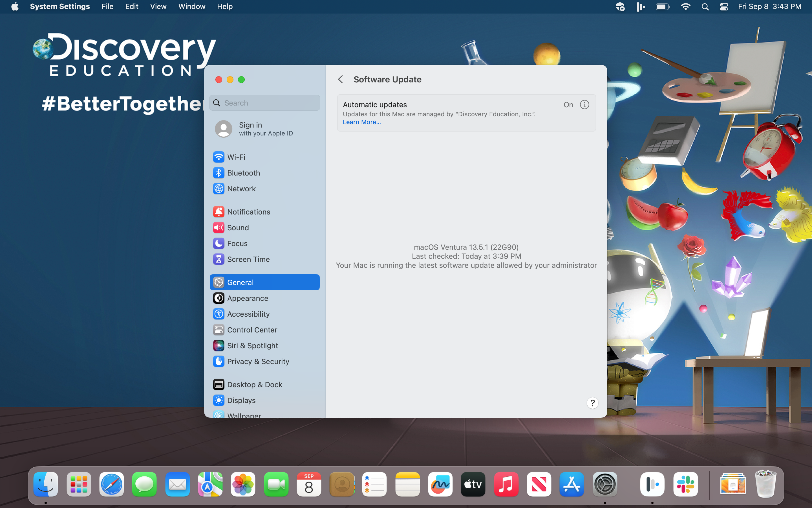Open the Edit menu
The width and height of the screenshot is (812, 508).
(132, 6)
